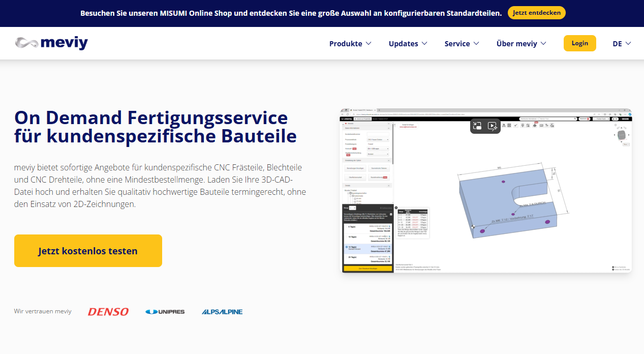The width and height of the screenshot is (644, 354).
Task: Click the MISUMI Online Shop banner text
Action: point(291,13)
